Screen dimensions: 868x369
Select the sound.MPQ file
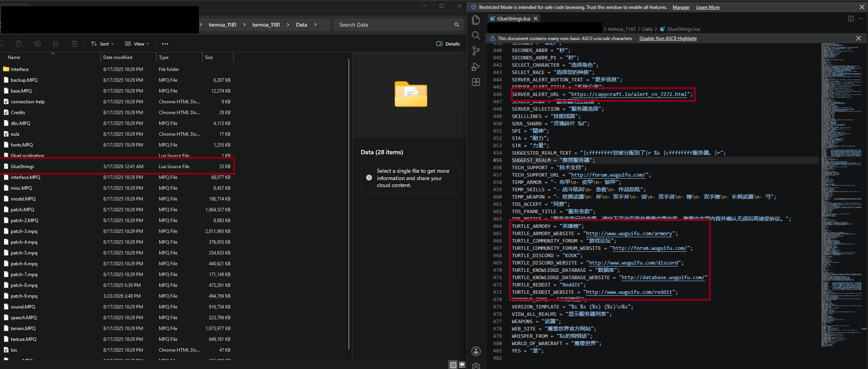coord(23,307)
